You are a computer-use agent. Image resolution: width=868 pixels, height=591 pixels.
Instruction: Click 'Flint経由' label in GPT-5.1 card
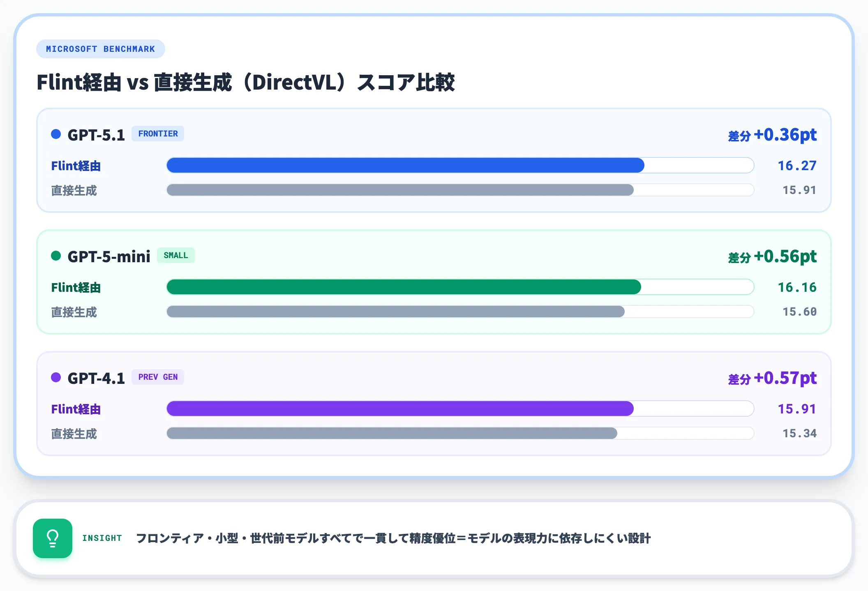click(76, 166)
